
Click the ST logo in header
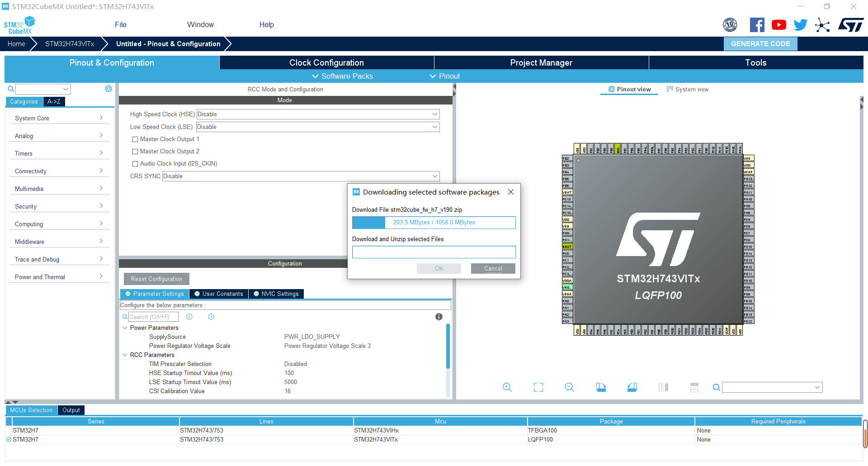(x=851, y=25)
